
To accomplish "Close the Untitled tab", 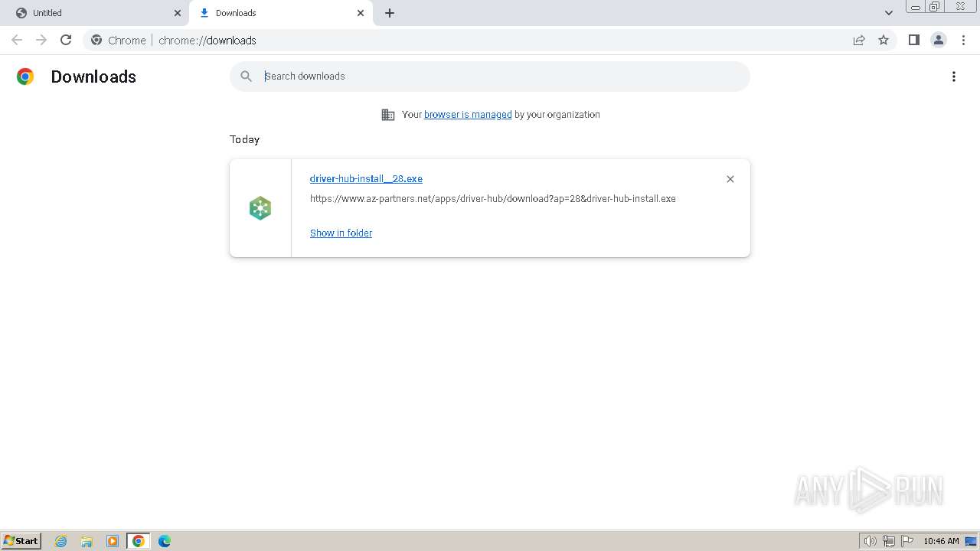I will (178, 13).
